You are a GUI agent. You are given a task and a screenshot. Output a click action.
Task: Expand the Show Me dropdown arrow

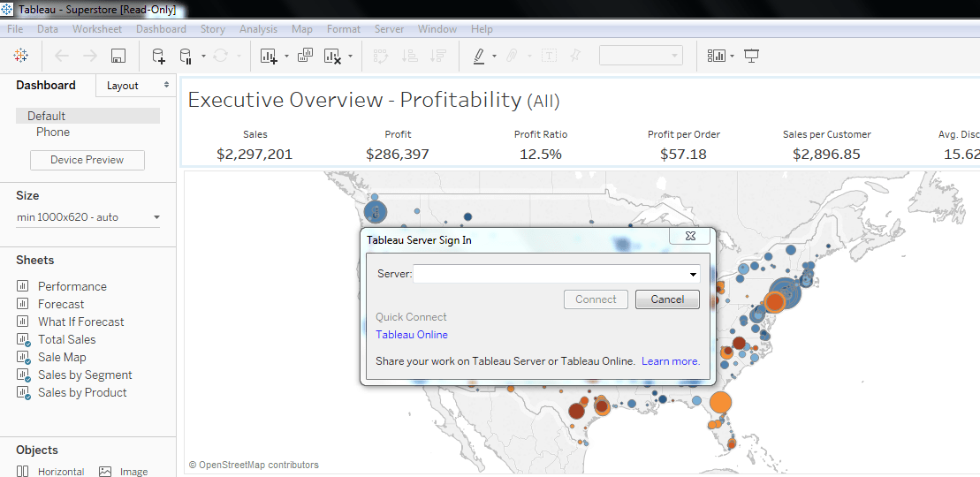[x=732, y=57]
